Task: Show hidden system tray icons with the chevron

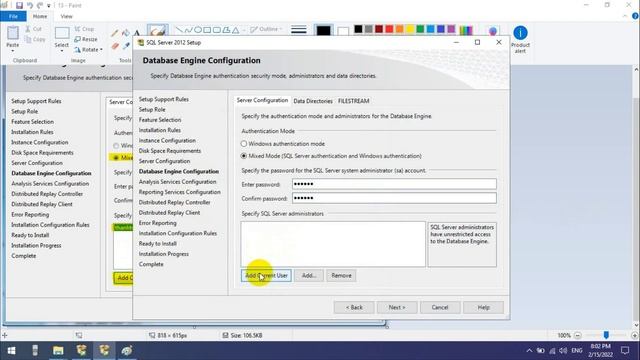Action: (529, 351)
